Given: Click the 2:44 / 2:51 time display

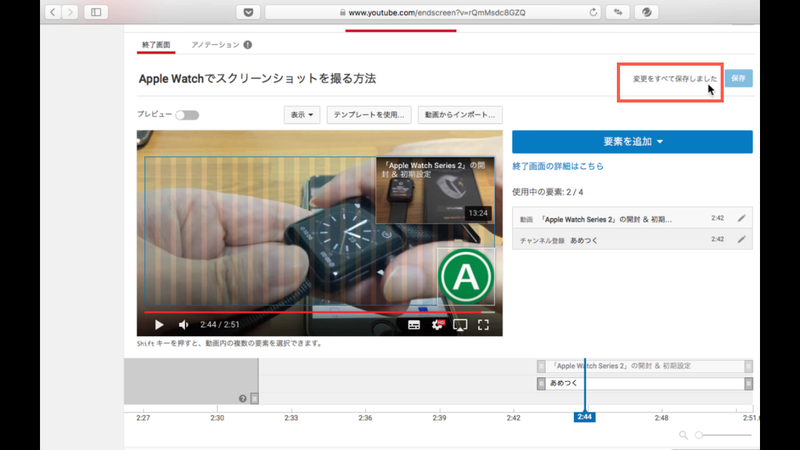Looking at the screenshot, I should (219, 324).
